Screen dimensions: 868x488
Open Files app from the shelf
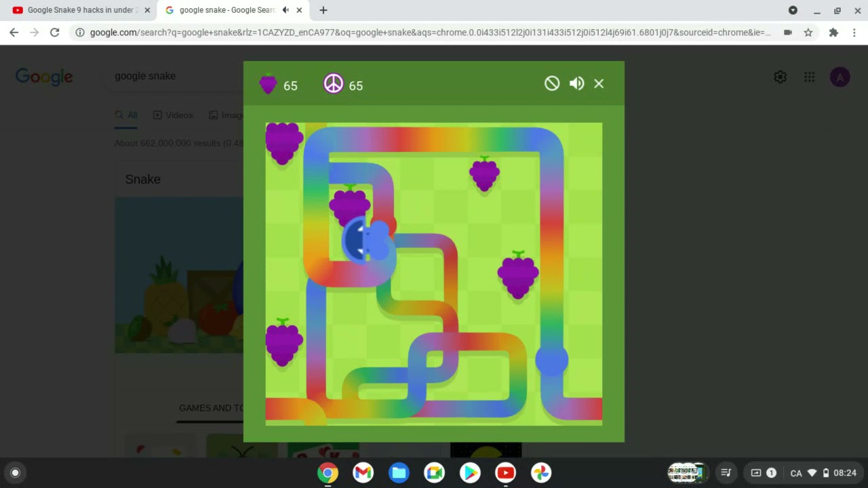(x=399, y=473)
